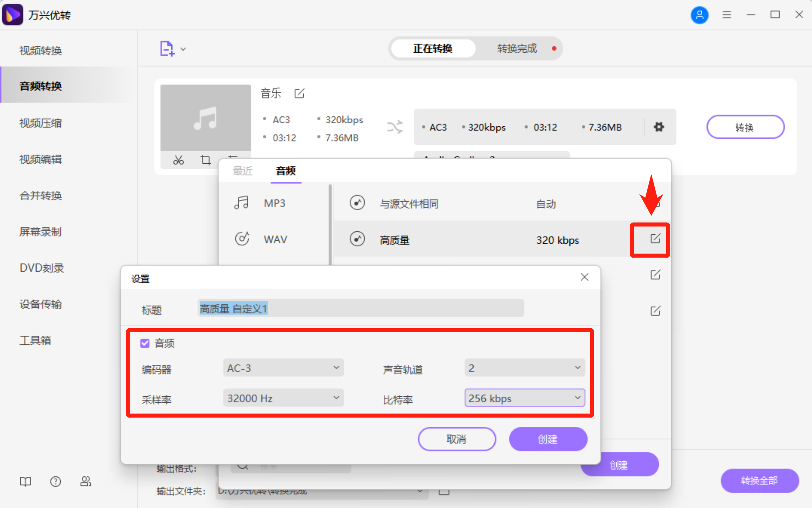Image resolution: width=812 pixels, height=508 pixels.
Task: Open the help question mark icon
Action: click(55, 482)
